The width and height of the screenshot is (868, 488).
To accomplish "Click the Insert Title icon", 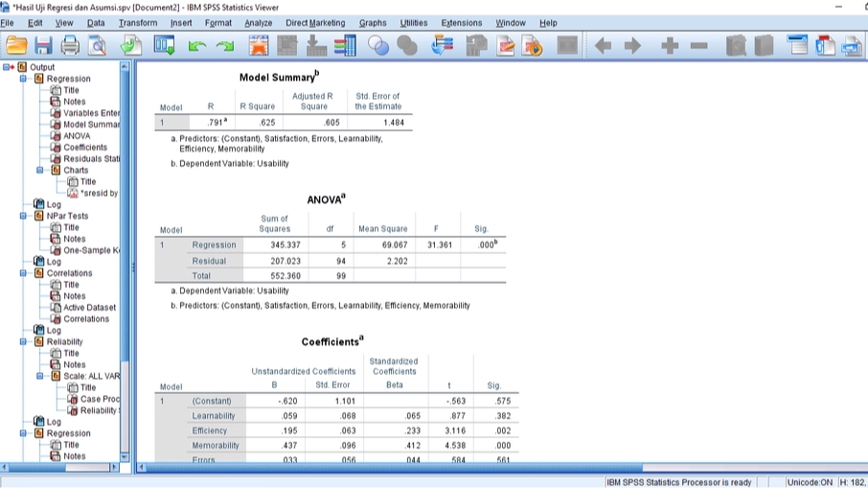I will pos(825,45).
